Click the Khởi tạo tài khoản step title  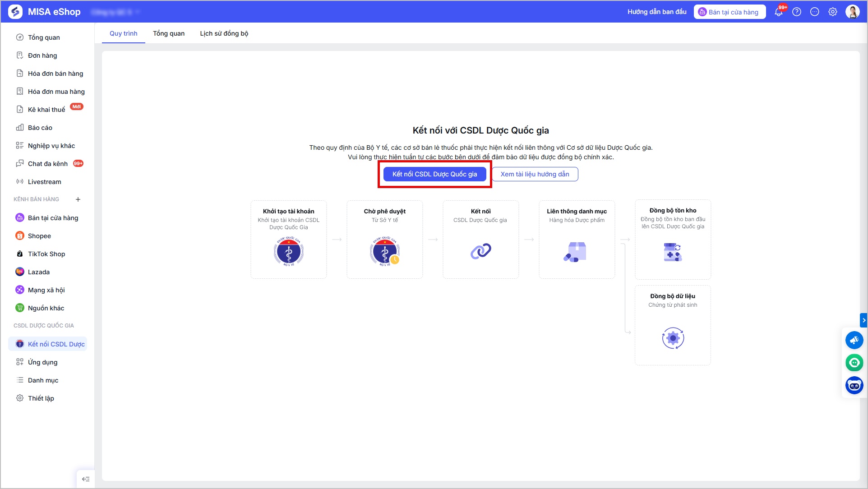[289, 211]
